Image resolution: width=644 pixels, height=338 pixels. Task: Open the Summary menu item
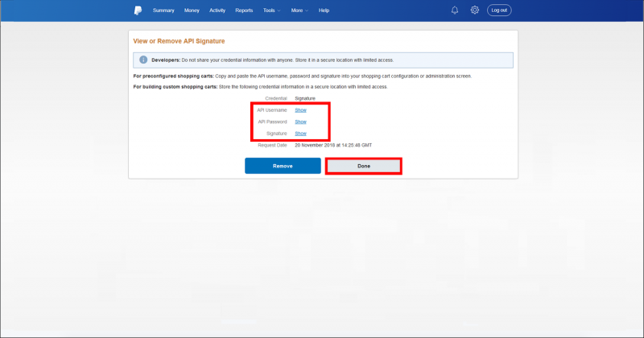[163, 10]
